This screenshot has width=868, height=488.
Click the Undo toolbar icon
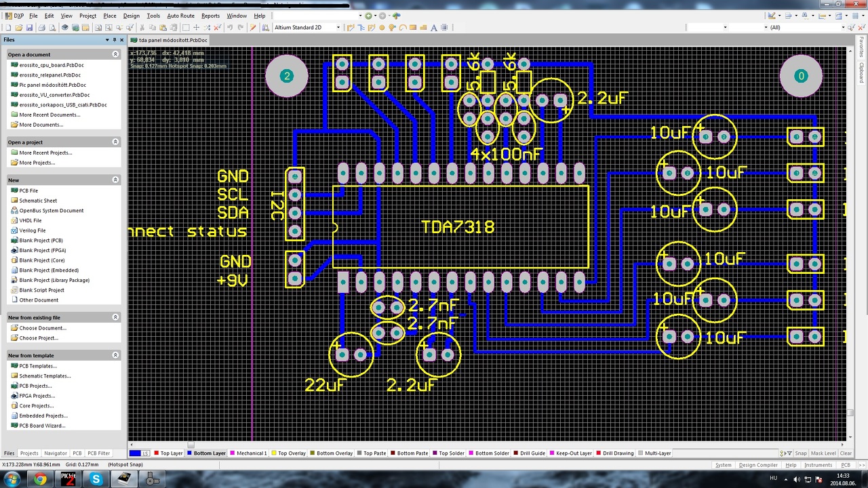pyautogui.click(x=231, y=27)
